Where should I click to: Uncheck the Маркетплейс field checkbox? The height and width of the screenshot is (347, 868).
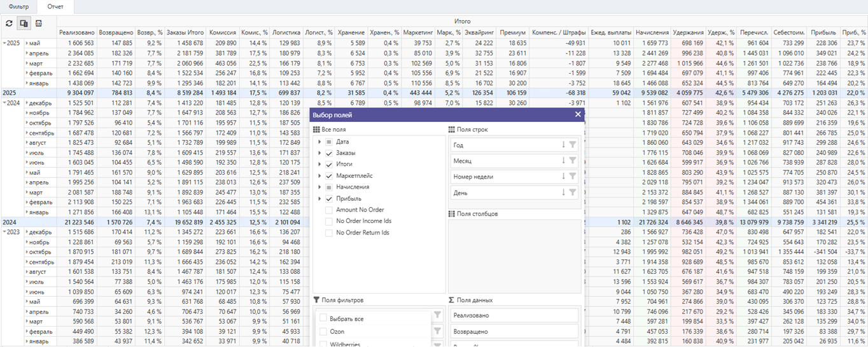pos(329,176)
